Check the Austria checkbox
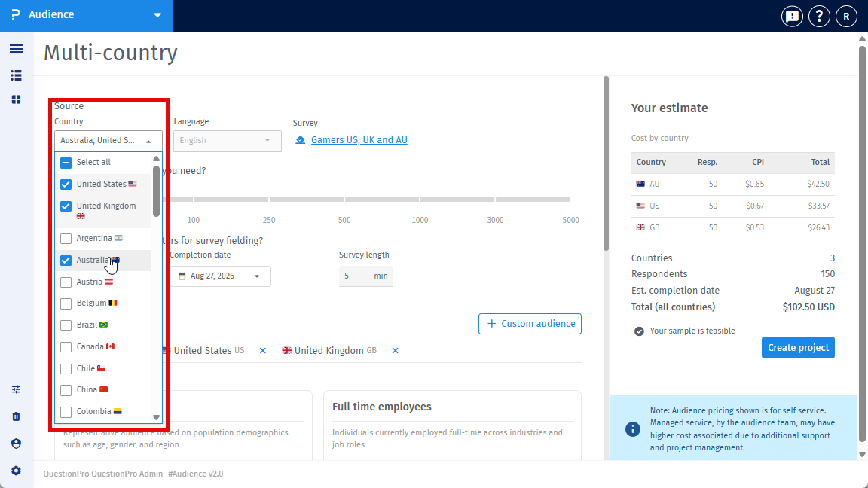The width and height of the screenshot is (868, 488). (x=66, y=282)
